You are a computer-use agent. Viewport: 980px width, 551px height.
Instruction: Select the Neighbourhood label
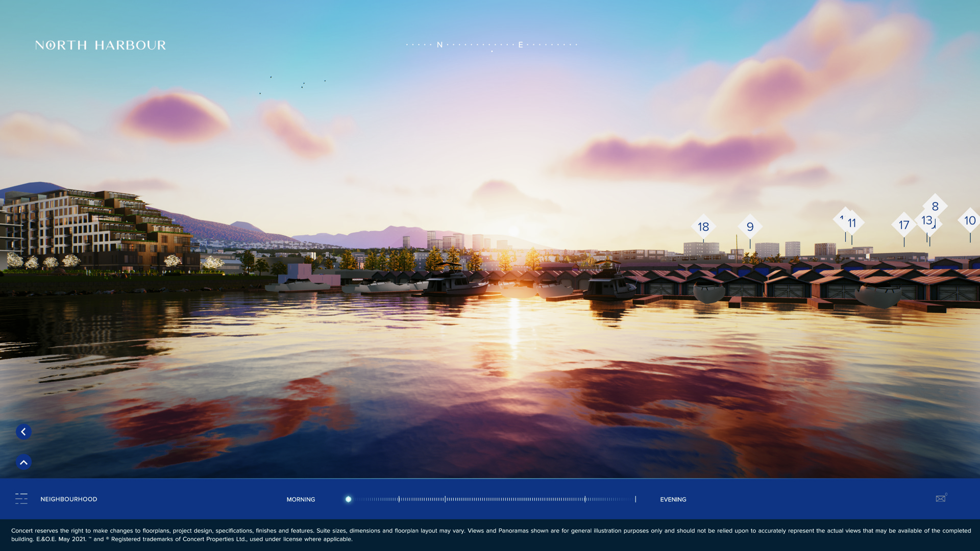click(x=68, y=499)
